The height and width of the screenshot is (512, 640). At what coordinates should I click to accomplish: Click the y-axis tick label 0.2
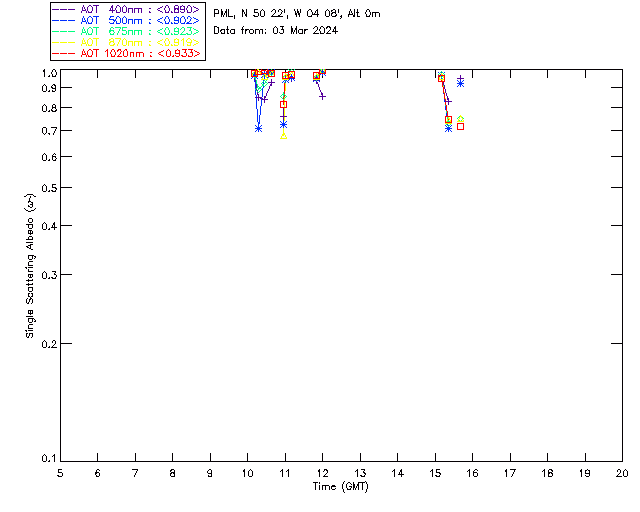(x=49, y=344)
